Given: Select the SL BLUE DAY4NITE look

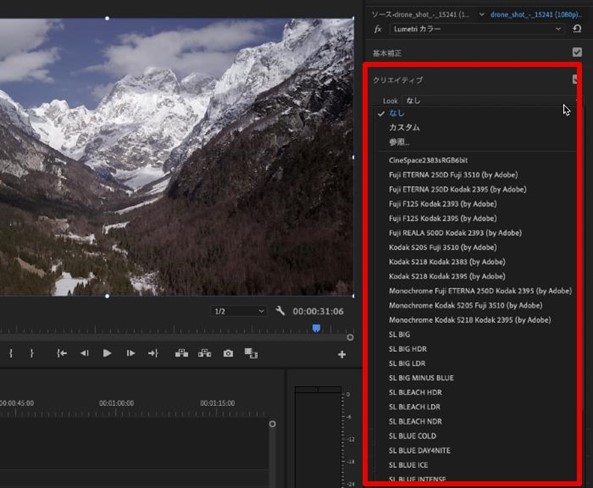Looking at the screenshot, I should click(419, 451).
